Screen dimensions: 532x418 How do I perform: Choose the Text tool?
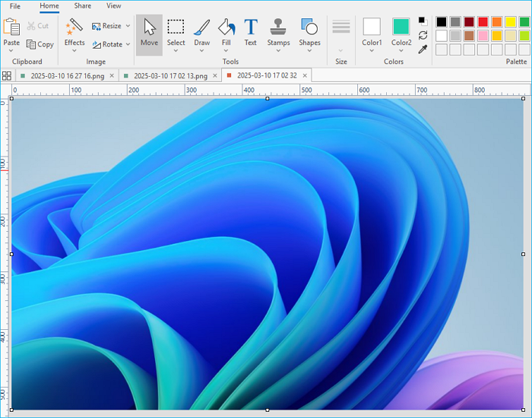pos(250,33)
